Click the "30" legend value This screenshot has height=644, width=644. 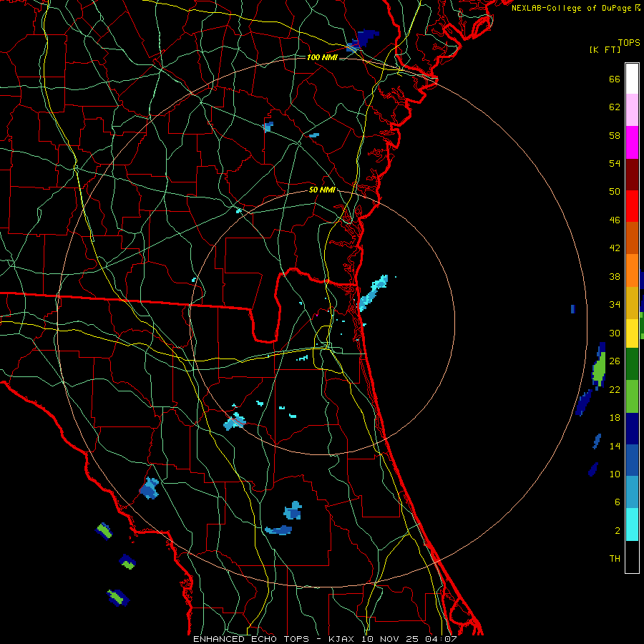[x=615, y=333]
